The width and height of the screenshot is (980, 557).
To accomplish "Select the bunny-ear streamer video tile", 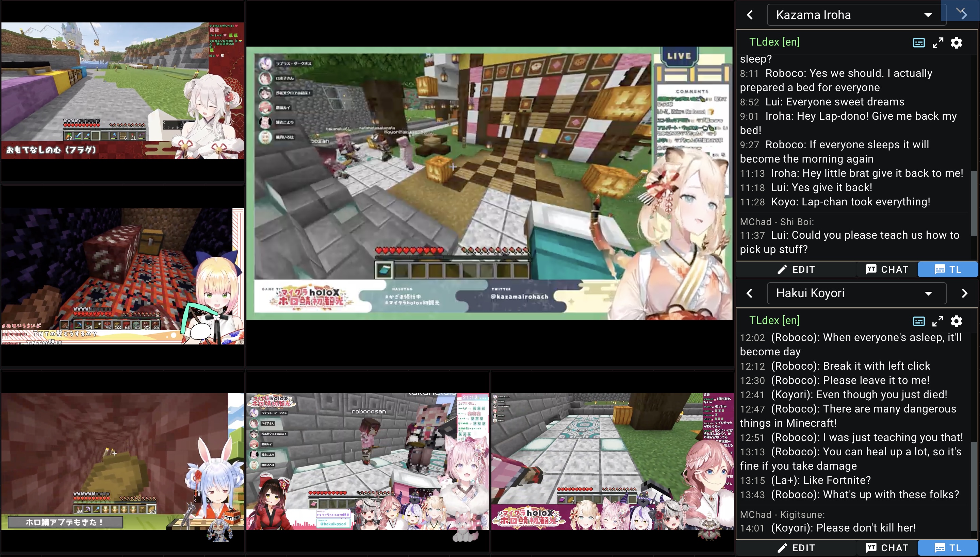I will [122, 461].
